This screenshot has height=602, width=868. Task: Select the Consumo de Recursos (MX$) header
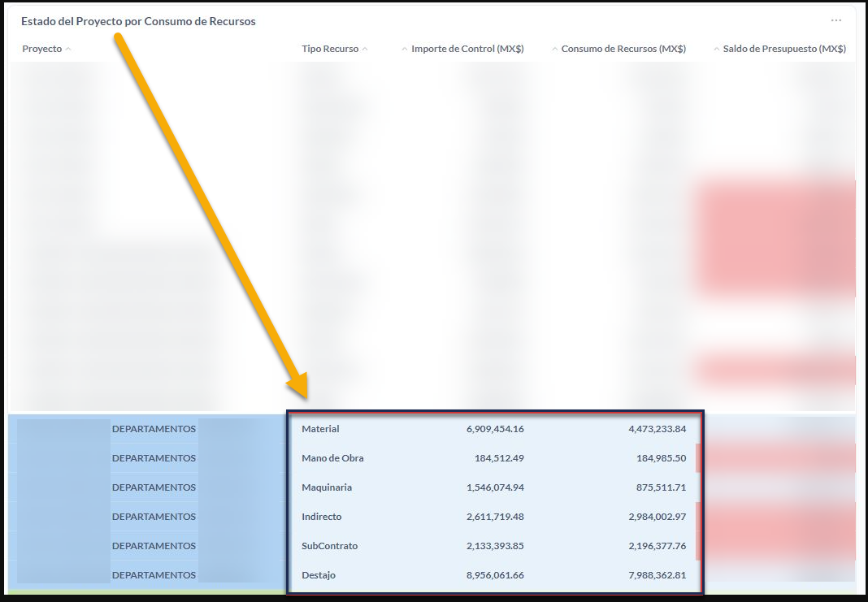coord(623,49)
